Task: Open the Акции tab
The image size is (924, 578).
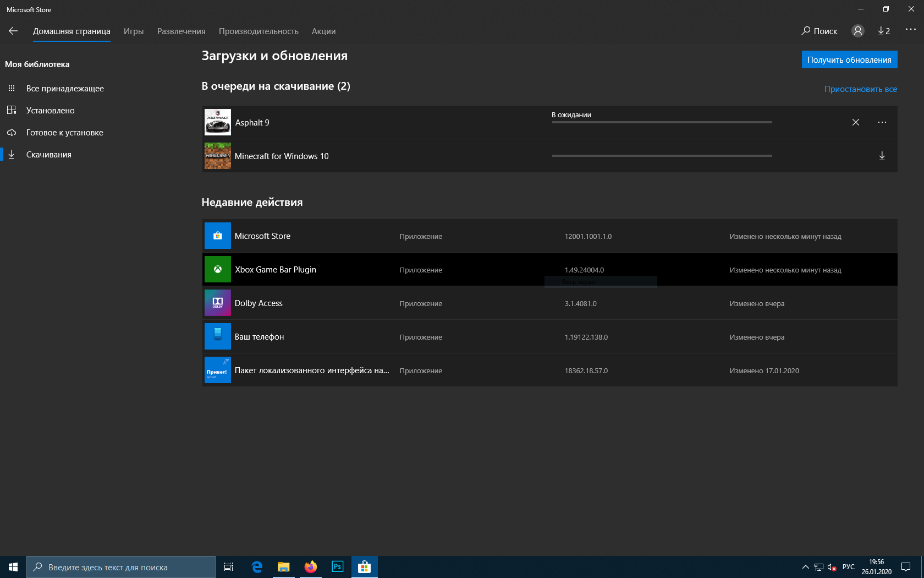Action: pyautogui.click(x=323, y=31)
